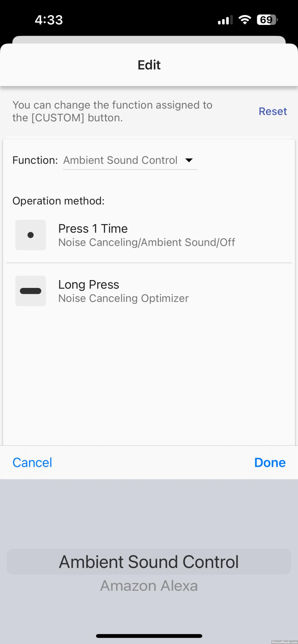Confirm picker selection with Done

[x=270, y=463]
